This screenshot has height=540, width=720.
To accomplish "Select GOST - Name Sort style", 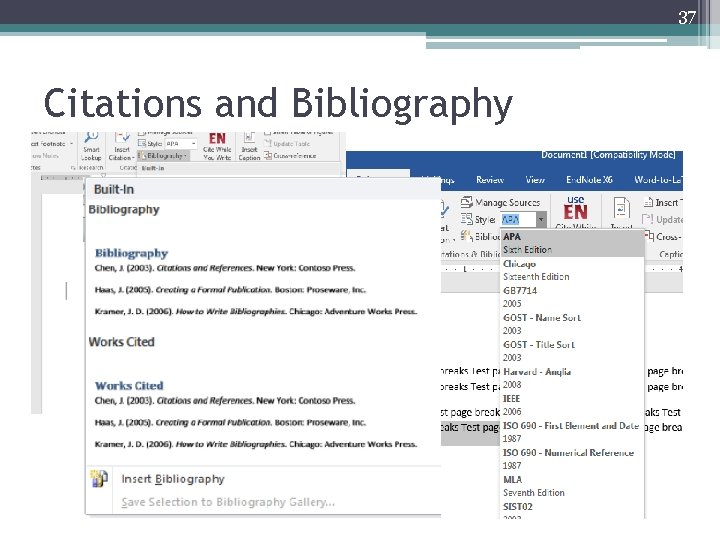I will [x=572, y=324].
